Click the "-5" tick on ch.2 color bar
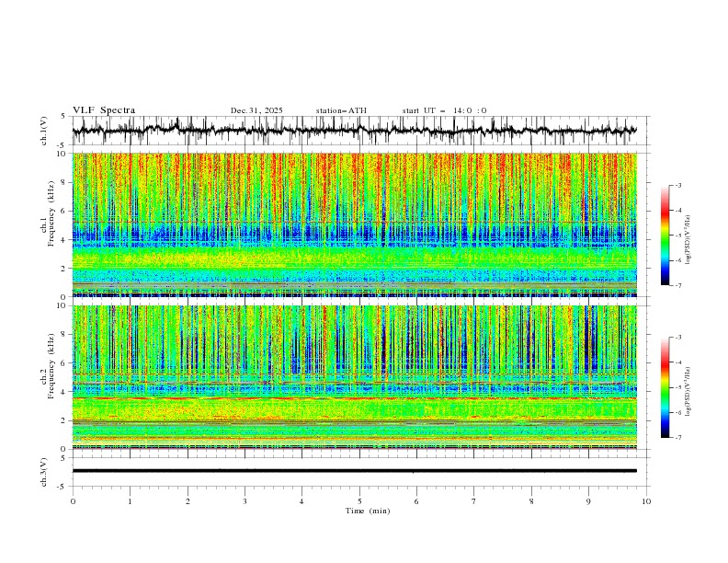The image size is (728, 563). tap(678, 387)
